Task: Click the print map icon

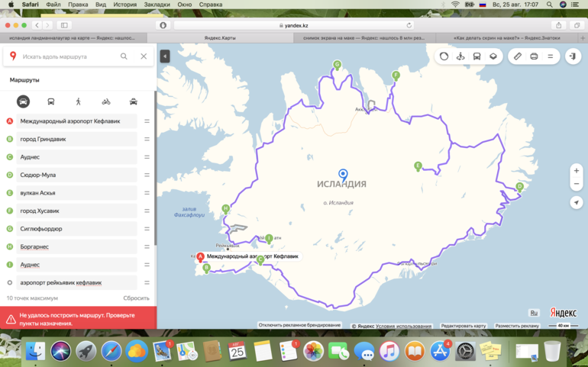Action: (x=534, y=56)
